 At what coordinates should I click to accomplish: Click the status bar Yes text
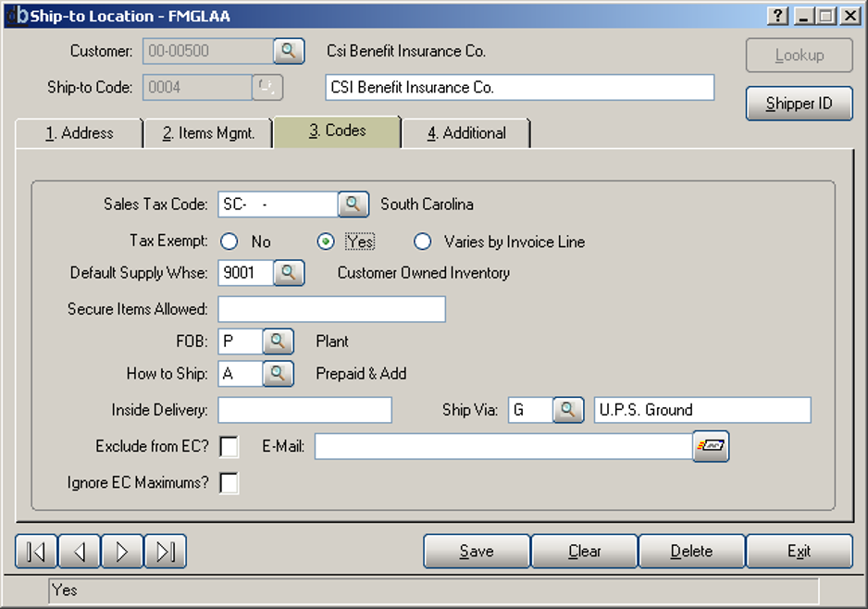pyautogui.click(x=65, y=590)
